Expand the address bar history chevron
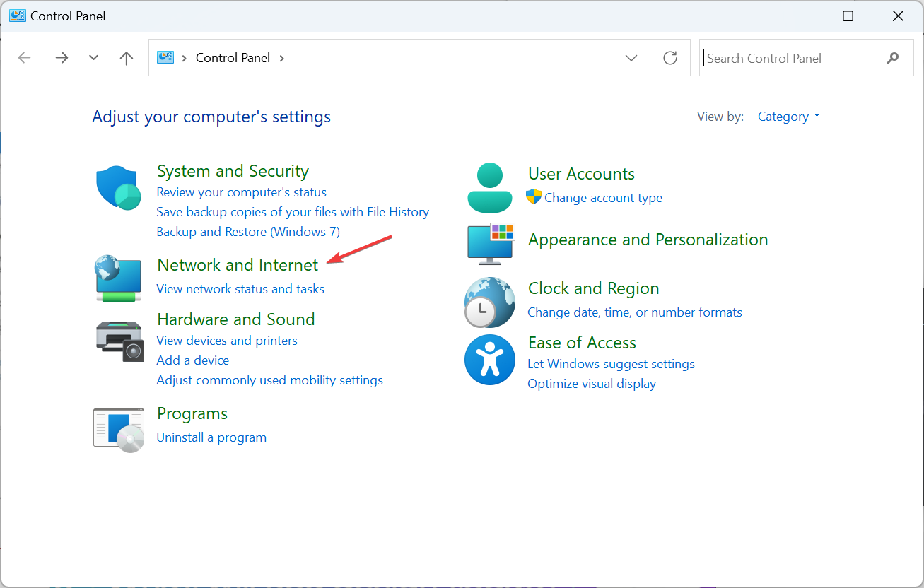924x588 pixels. (x=631, y=57)
